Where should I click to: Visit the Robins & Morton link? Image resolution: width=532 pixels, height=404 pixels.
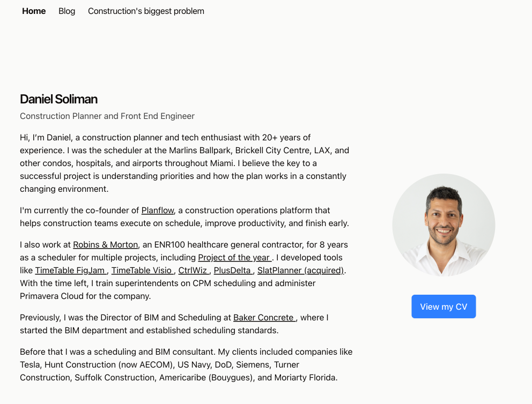[106, 245]
